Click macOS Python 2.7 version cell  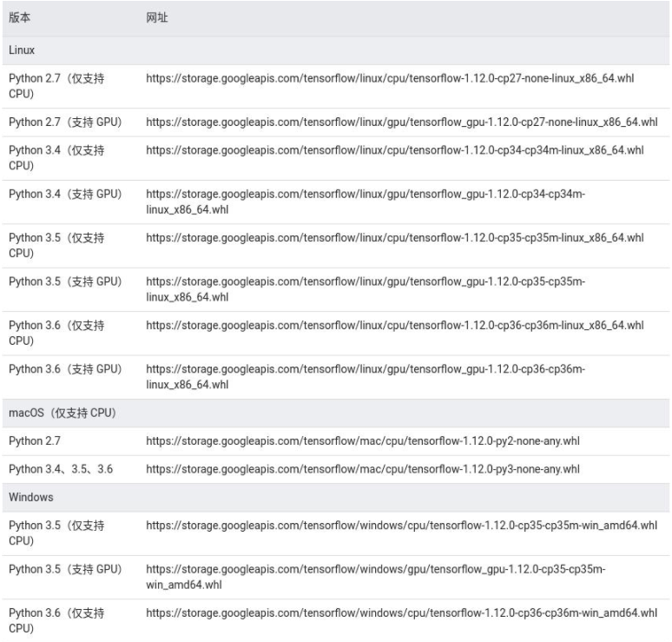[x=35, y=440]
